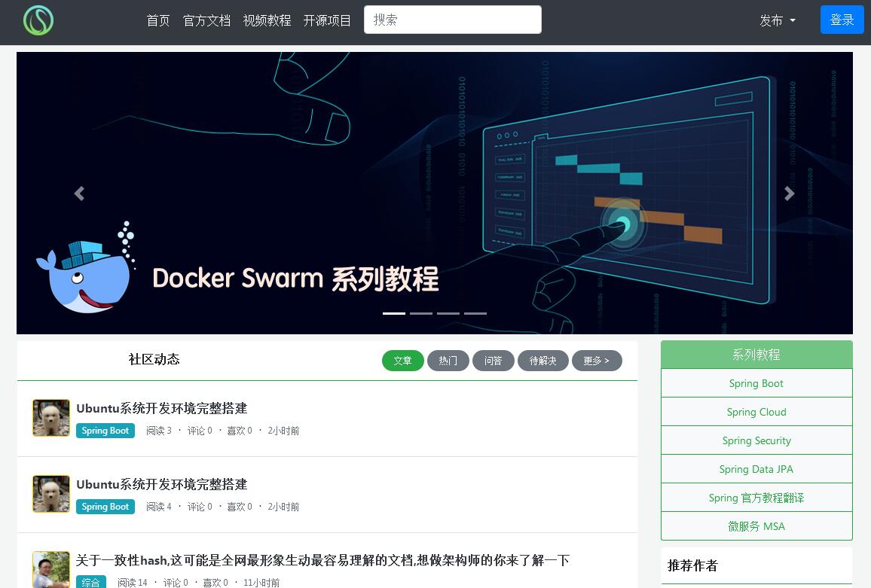Open the Spring Security tutorial link
Viewport: 871px width, 588px height.
(756, 440)
